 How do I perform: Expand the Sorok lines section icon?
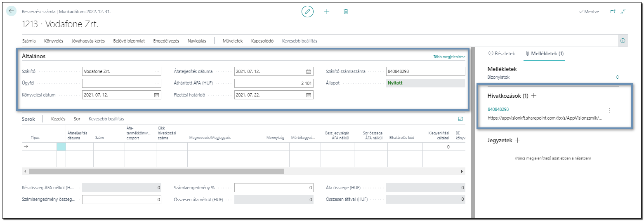pos(460,119)
